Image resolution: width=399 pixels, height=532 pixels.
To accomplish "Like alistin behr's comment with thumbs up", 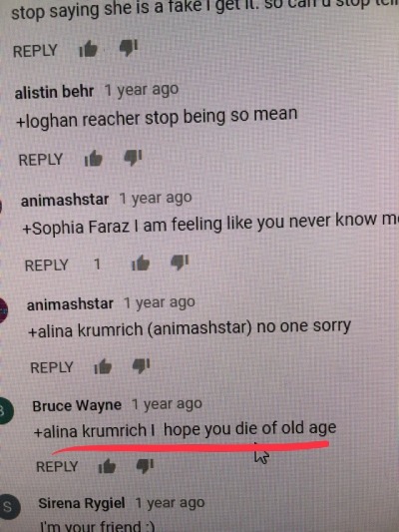I will tap(93, 159).
